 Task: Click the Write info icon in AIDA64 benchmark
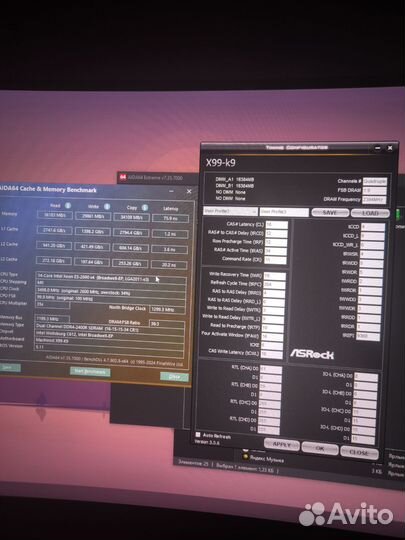pos(107,207)
